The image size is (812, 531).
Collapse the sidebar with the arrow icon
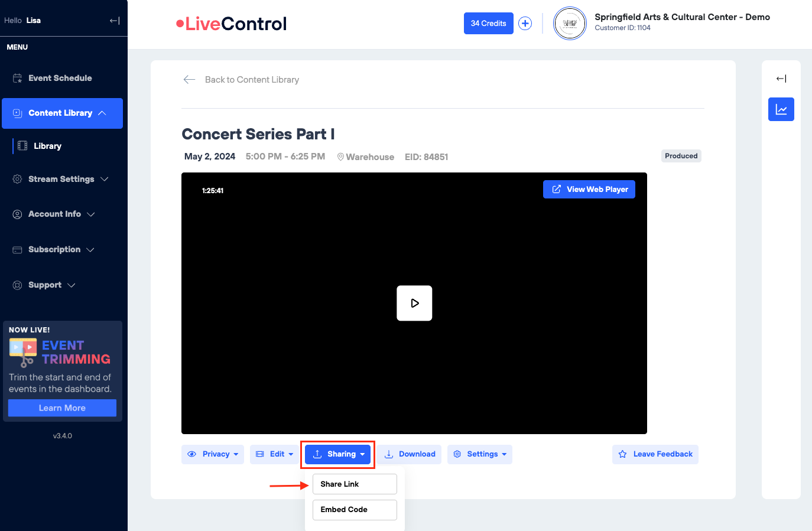click(x=115, y=21)
